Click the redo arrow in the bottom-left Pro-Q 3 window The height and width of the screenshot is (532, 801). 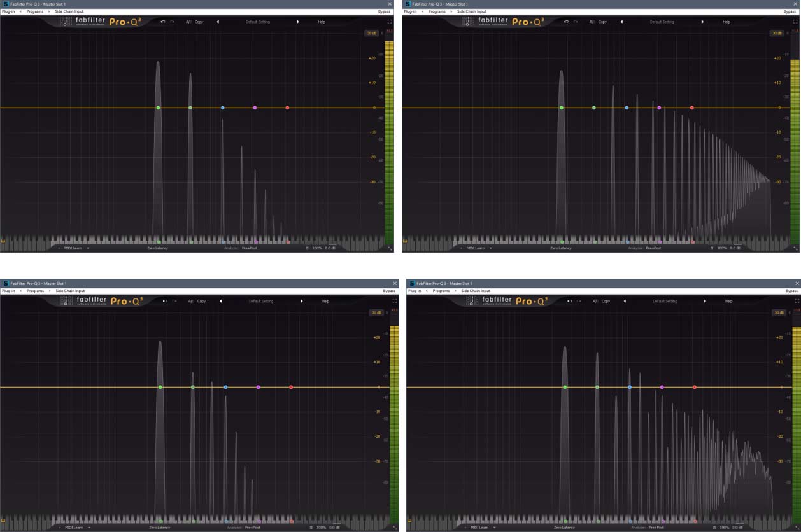pyautogui.click(x=174, y=301)
